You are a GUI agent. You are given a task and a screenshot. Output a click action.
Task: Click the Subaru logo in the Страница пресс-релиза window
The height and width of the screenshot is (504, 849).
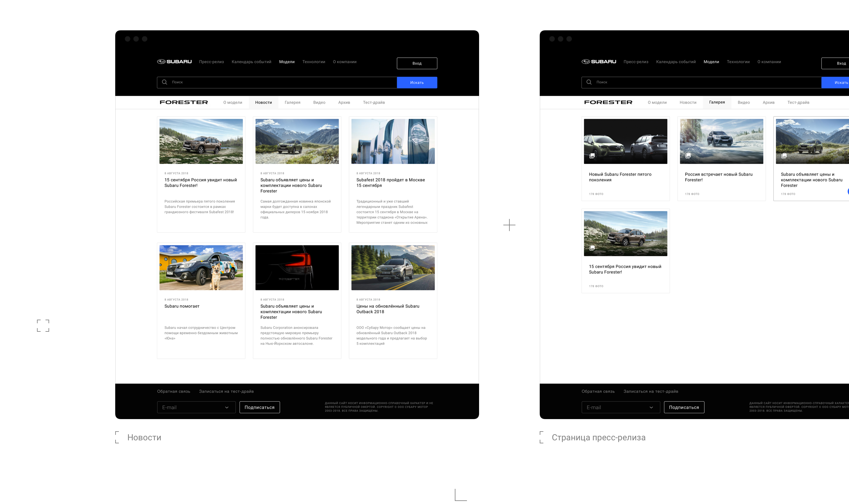[599, 62]
